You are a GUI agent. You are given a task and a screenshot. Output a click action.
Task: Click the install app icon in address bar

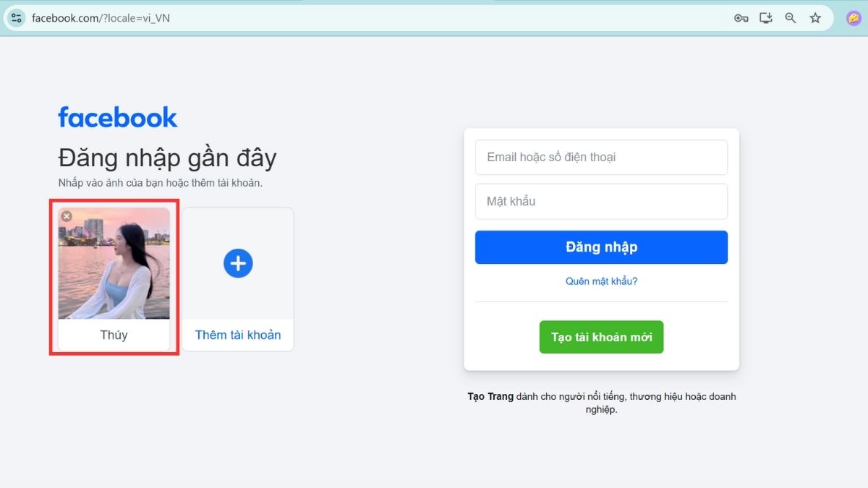coord(766,18)
